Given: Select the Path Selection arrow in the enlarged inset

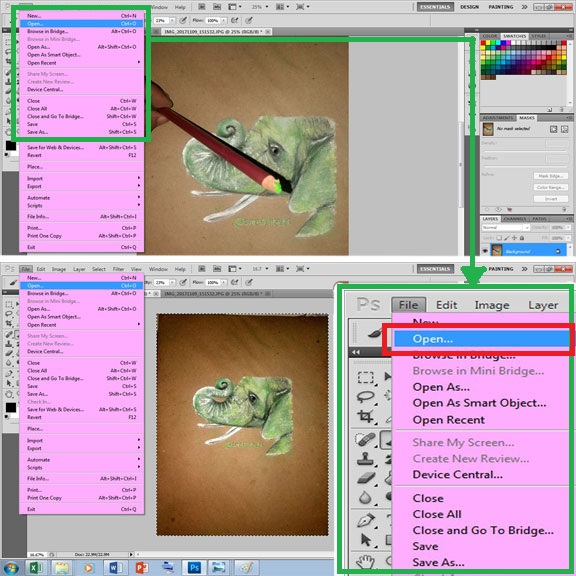Looking at the screenshot, I should coord(366,540).
